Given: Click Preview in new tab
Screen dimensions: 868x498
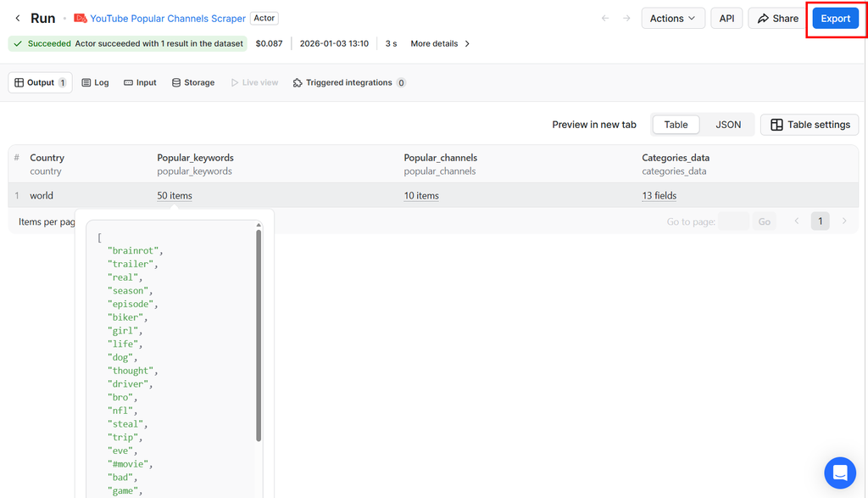Looking at the screenshot, I should point(594,125).
